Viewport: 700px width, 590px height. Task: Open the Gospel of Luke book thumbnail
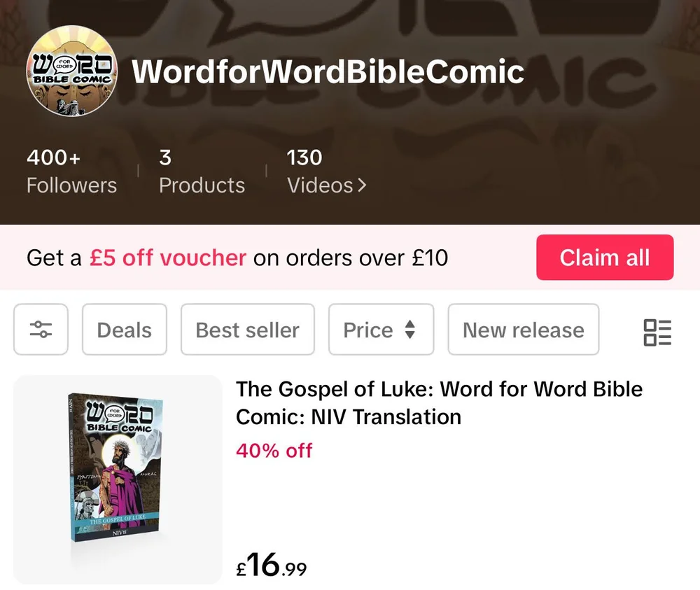118,479
